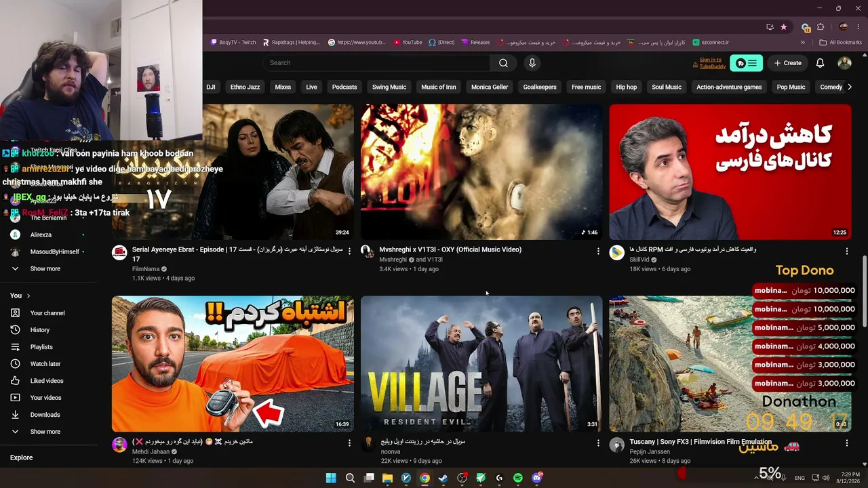Open the Windows Start menu
868x488 pixels.
coord(331,478)
